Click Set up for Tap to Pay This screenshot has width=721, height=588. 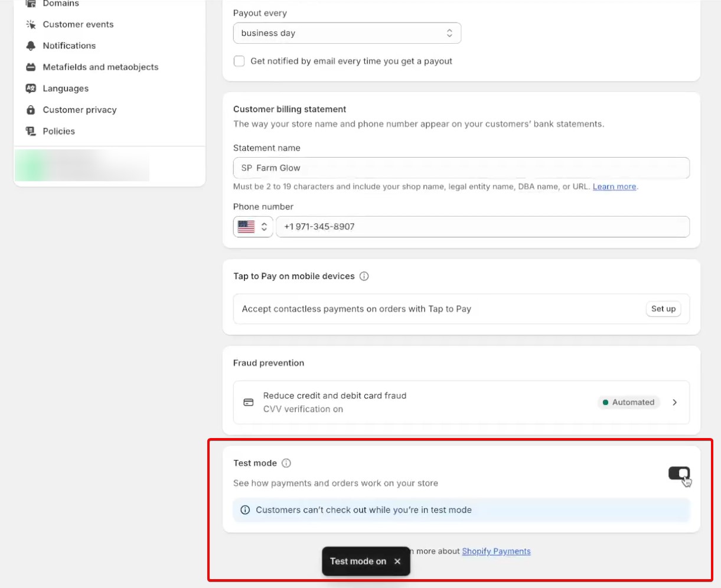click(663, 308)
